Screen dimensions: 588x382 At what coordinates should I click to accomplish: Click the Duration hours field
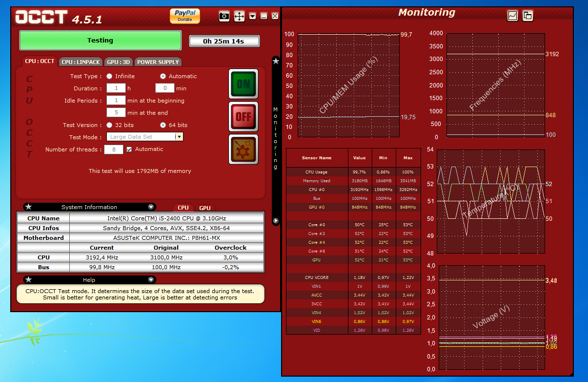pos(116,88)
